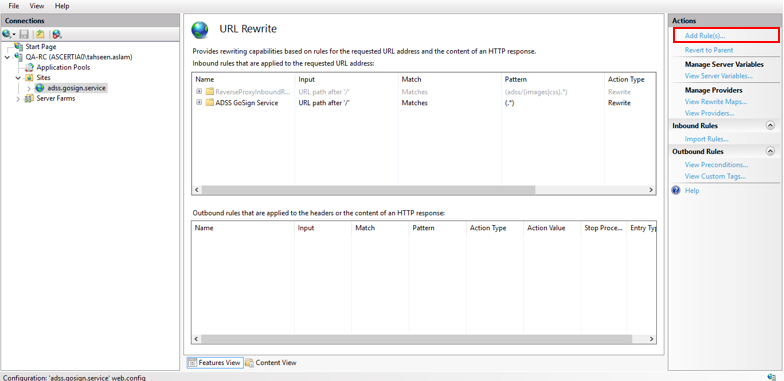Click the status bar network icon
The image size is (784, 381).
tap(771, 377)
